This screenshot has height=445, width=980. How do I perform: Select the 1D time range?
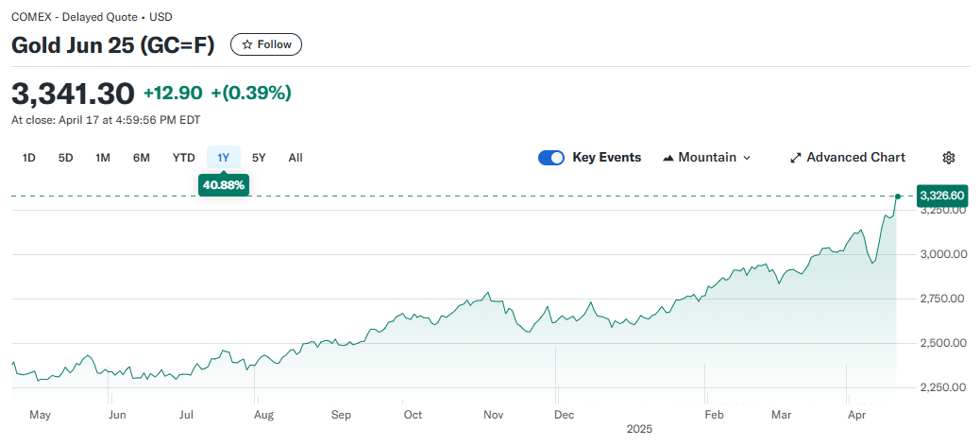29,158
